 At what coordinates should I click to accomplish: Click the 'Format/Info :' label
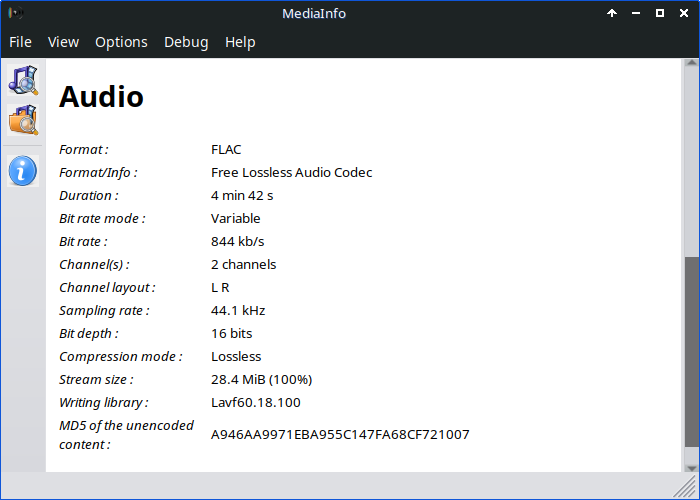point(98,172)
